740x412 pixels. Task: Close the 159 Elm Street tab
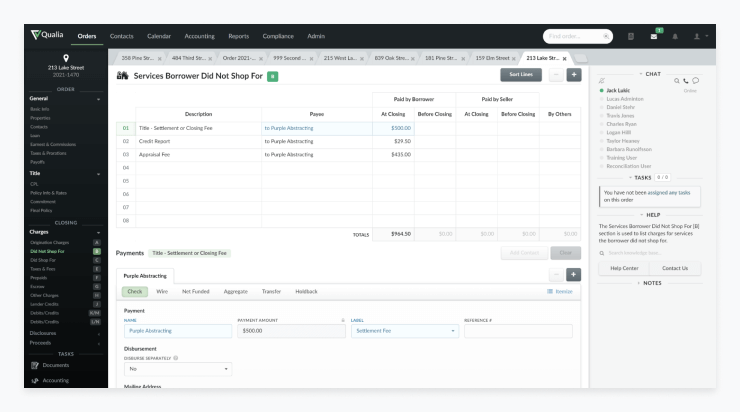click(x=513, y=59)
